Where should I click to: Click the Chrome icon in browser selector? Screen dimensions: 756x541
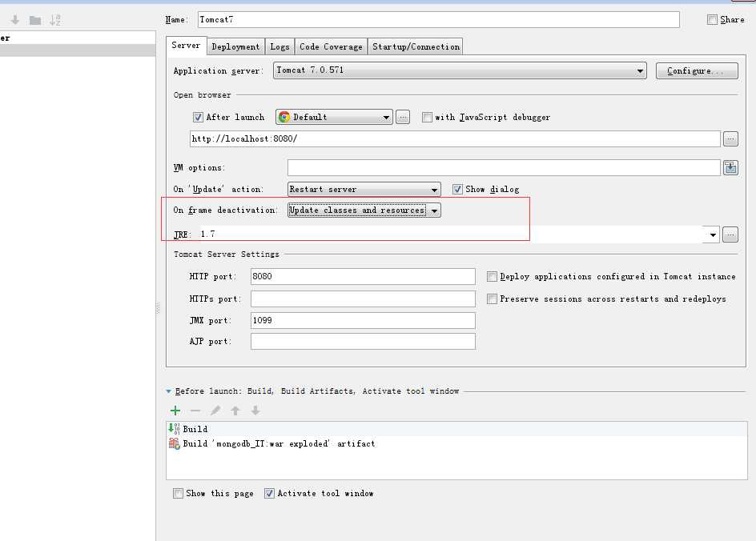[x=284, y=117]
